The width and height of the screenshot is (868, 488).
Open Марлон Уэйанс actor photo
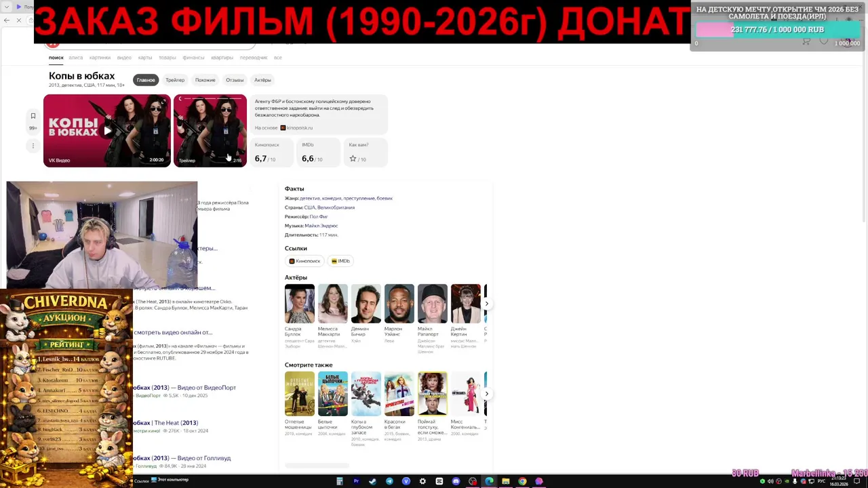[x=399, y=304]
